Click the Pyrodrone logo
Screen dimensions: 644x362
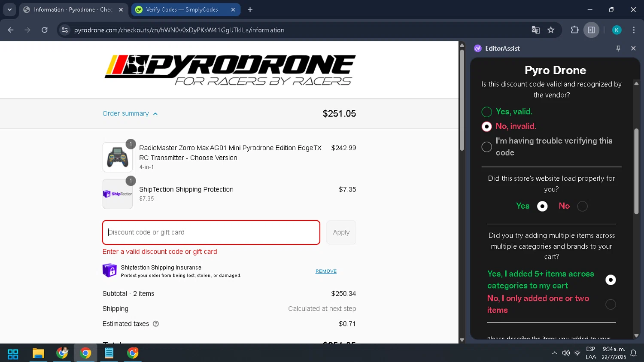coord(230,70)
